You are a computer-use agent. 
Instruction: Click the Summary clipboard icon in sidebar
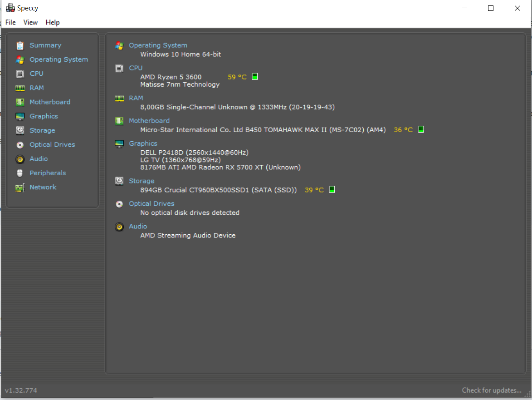coord(20,45)
